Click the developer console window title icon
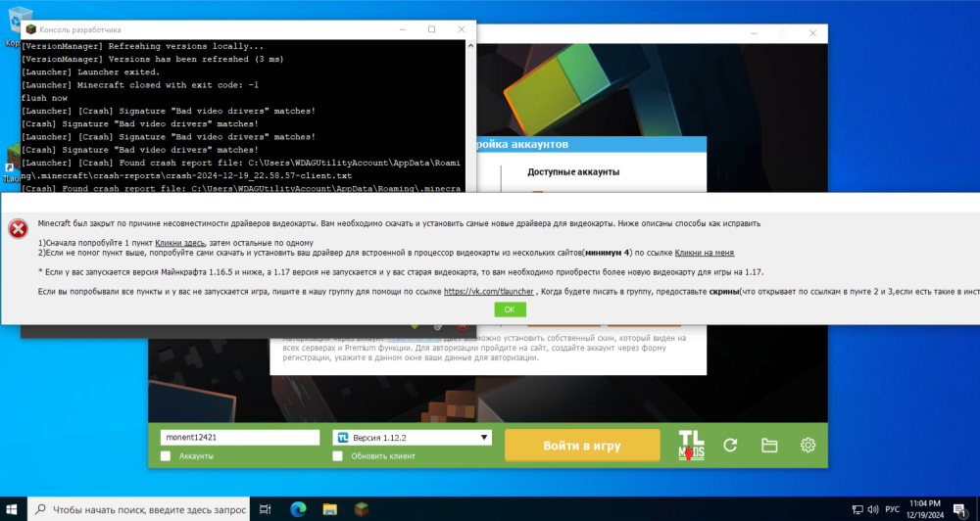 point(30,29)
